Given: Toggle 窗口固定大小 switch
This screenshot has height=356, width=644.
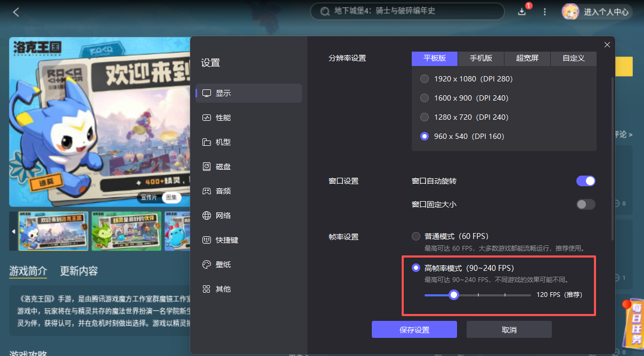Looking at the screenshot, I should pyautogui.click(x=586, y=204).
